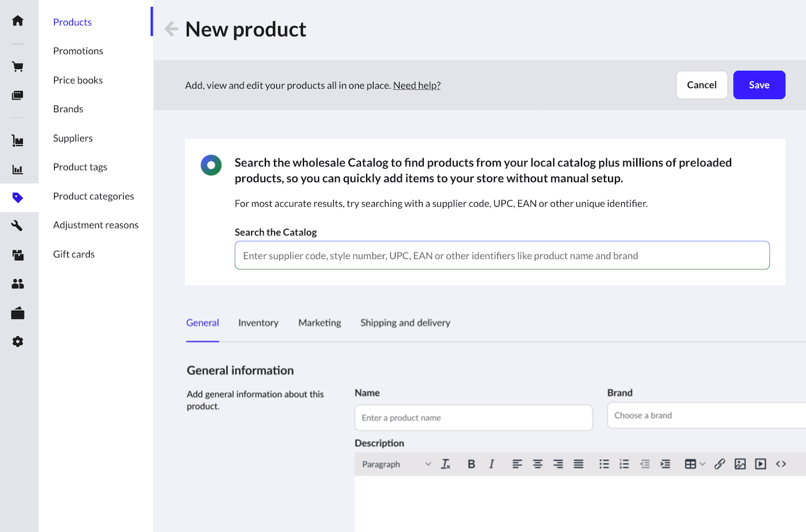
Task: Open the Need help? link
Action: point(417,85)
